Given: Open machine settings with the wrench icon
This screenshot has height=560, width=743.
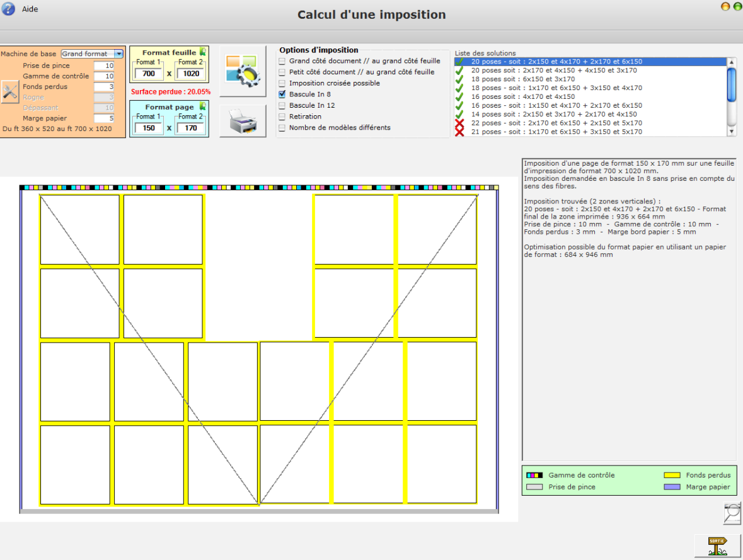Looking at the screenshot, I should [x=9, y=92].
